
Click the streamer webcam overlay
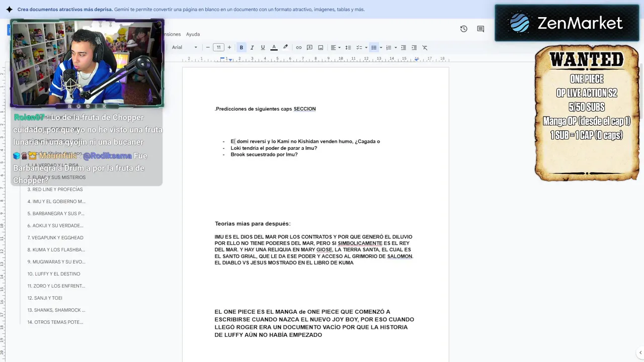87,63
